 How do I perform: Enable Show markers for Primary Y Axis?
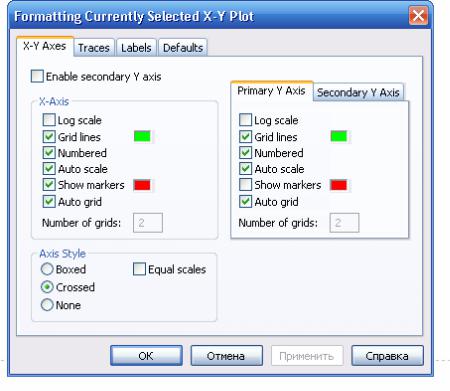coord(245,185)
